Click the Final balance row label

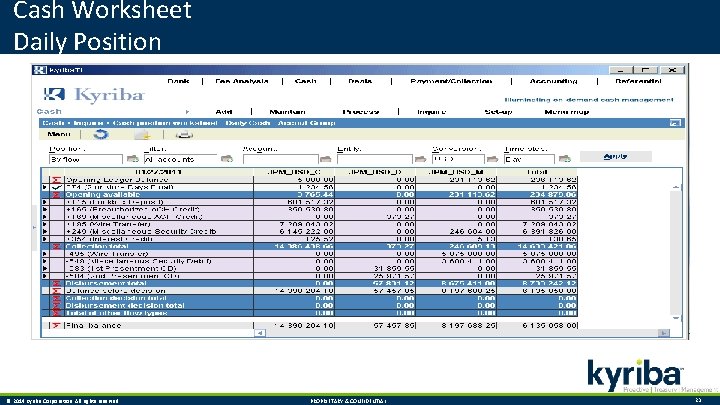coord(94,326)
